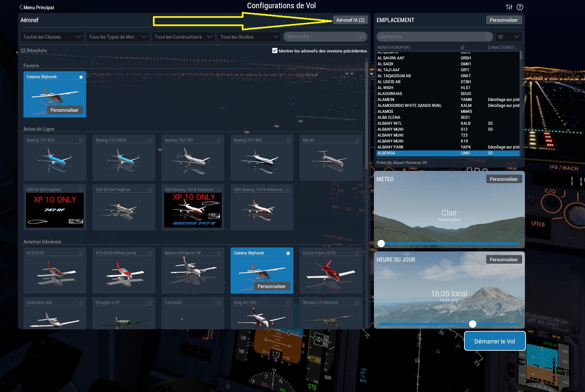Favorite the Columbia 400 star
The width and height of the screenshot is (585, 392).
point(81,303)
